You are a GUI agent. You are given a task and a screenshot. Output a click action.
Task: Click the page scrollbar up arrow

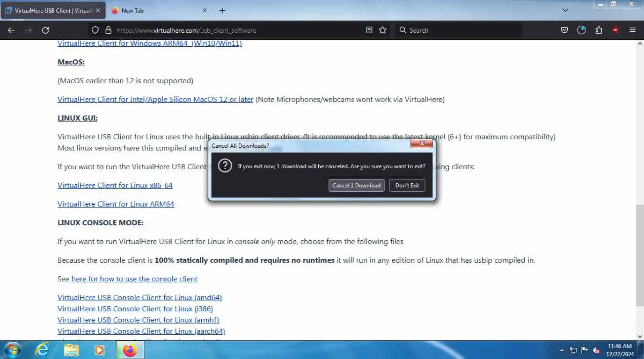(640, 43)
